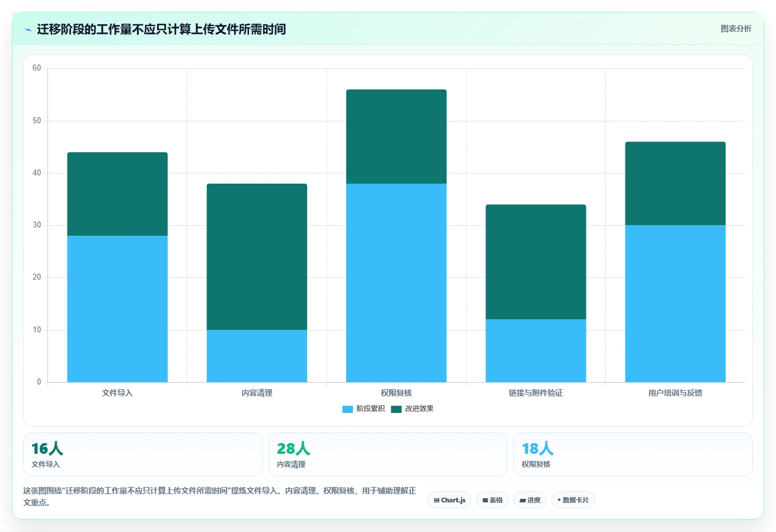Click the y-axis value 60
The width and height of the screenshot is (776, 532).
click(37, 68)
